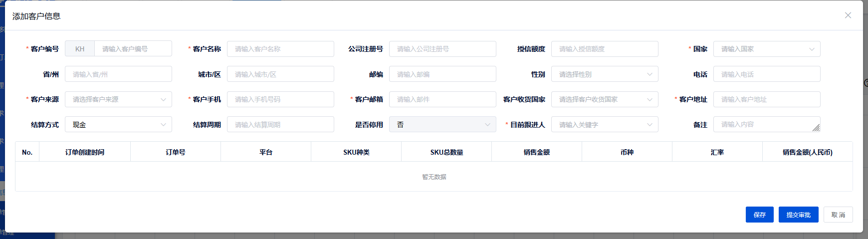Image resolution: width=868 pixels, height=239 pixels.
Task: Click the 客户邮箱 email field
Action: tap(442, 99)
